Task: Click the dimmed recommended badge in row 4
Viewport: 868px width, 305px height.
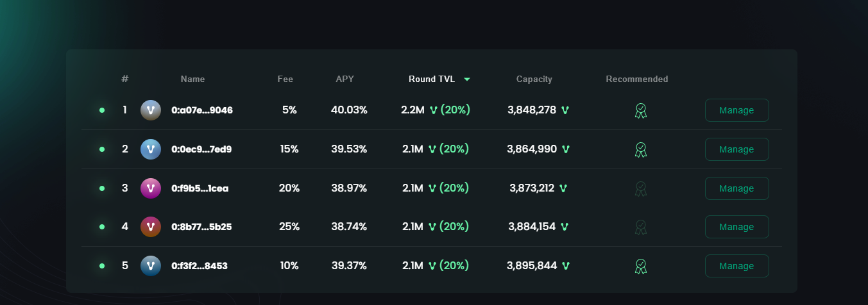Action: (640, 227)
